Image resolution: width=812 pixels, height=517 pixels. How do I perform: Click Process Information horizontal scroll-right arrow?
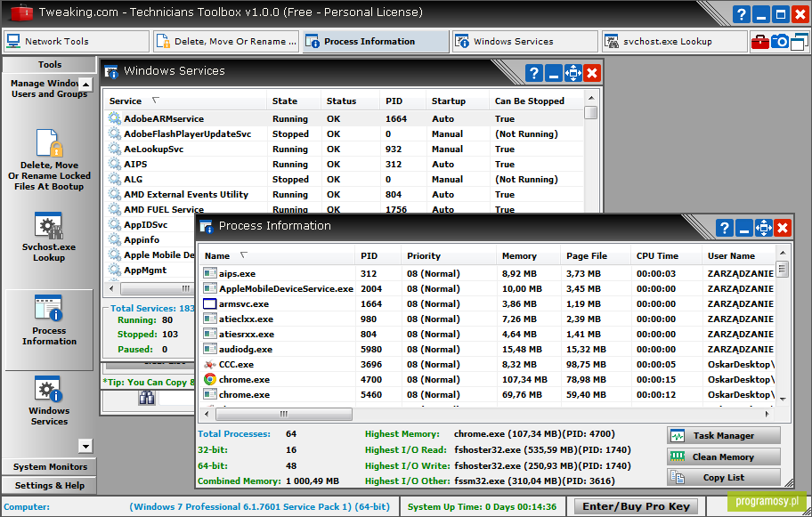tap(767, 414)
